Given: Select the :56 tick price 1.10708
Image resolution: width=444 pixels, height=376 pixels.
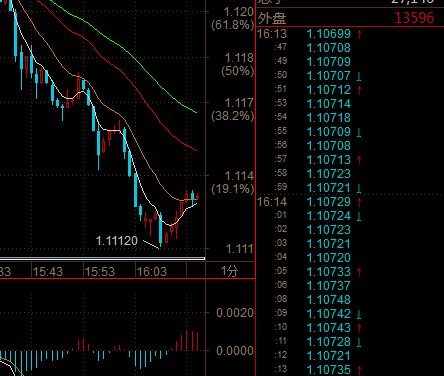Looking at the screenshot, I should click(x=329, y=146).
